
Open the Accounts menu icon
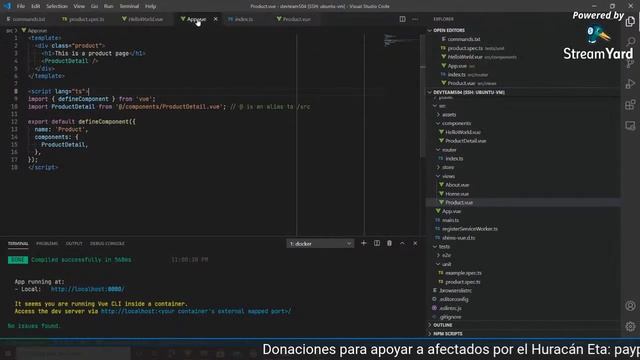tap(630, 306)
